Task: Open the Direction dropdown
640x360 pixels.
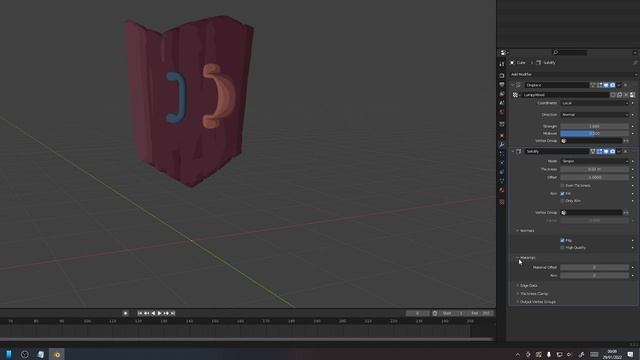Action: click(x=595, y=115)
